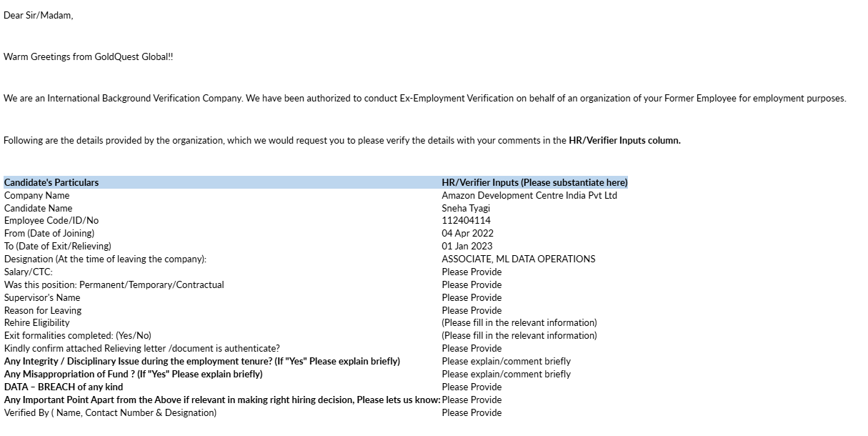Click 'Warm Greetings from GoldQuest Global!!' line
868x436 pixels.
click(x=89, y=57)
